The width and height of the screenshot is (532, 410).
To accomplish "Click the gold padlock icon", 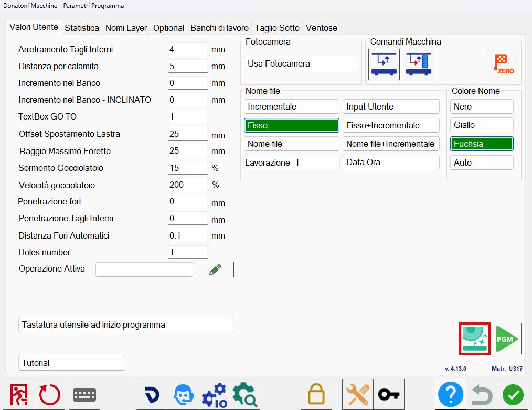I will pyautogui.click(x=316, y=394).
